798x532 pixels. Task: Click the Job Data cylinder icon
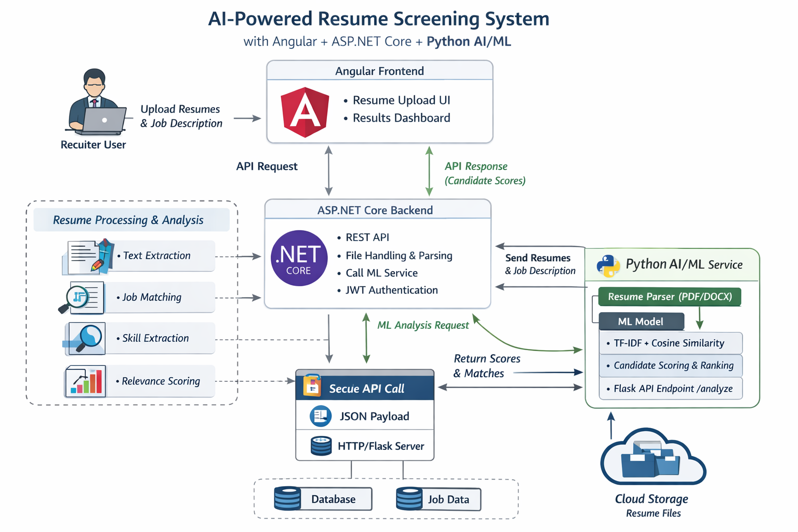(409, 499)
